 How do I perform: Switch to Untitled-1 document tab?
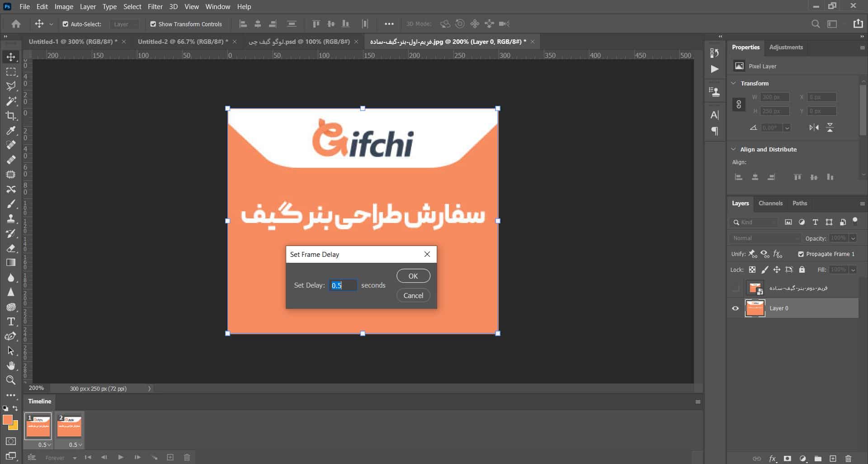coord(73,42)
